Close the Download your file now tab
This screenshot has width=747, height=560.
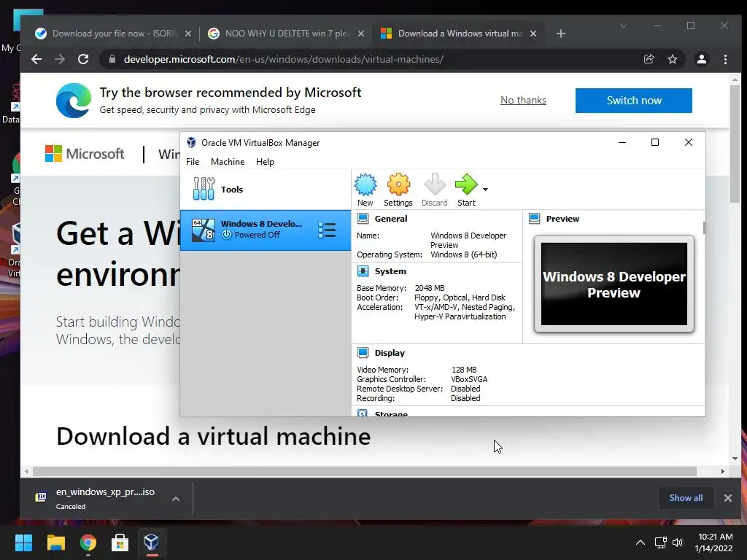pos(188,34)
